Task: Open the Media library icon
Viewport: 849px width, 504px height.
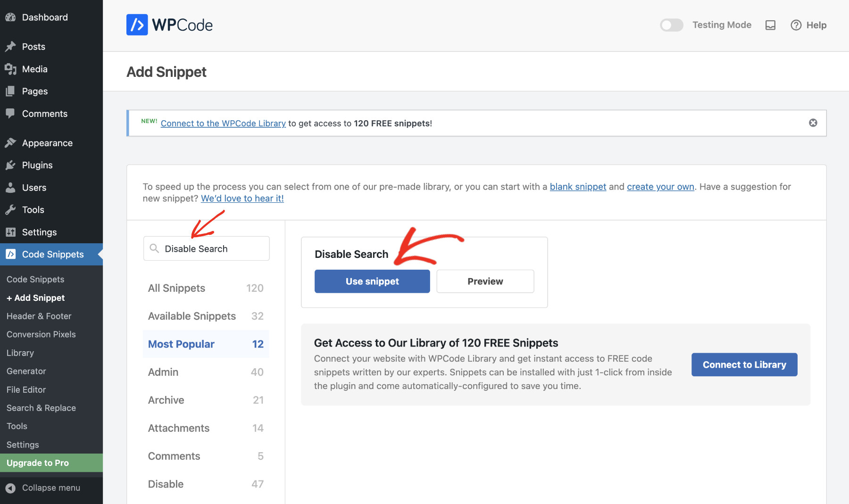Action: click(x=10, y=69)
